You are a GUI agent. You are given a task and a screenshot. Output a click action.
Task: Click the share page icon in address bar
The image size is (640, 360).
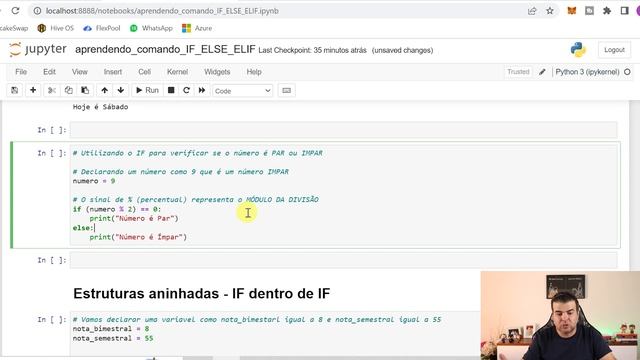pyautogui.click(x=532, y=11)
